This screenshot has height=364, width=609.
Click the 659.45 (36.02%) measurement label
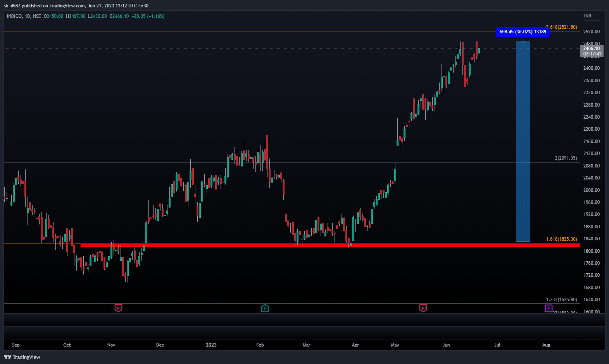pos(523,32)
